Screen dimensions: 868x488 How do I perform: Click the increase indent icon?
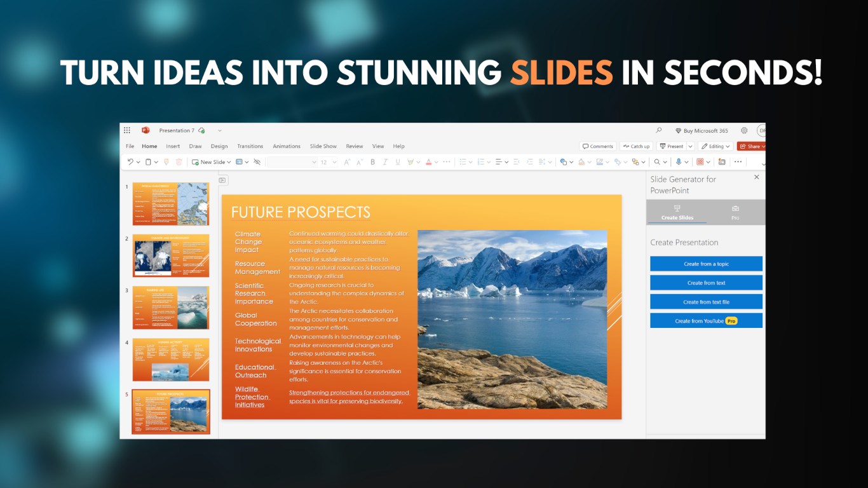[x=529, y=162]
